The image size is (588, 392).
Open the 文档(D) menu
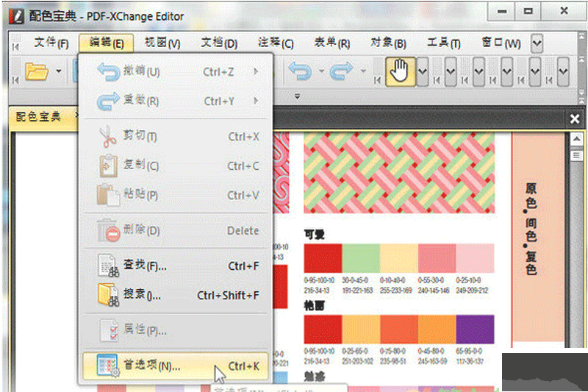pyautogui.click(x=219, y=43)
